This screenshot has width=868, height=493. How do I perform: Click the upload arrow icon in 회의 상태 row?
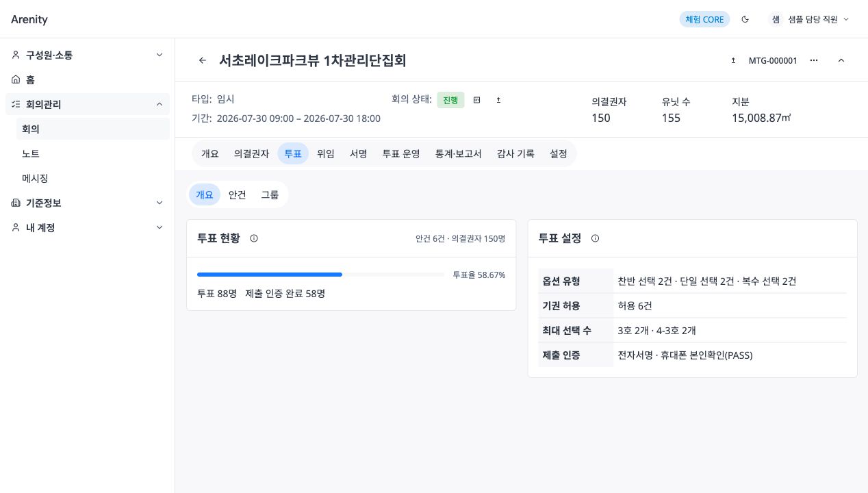coord(498,100)
